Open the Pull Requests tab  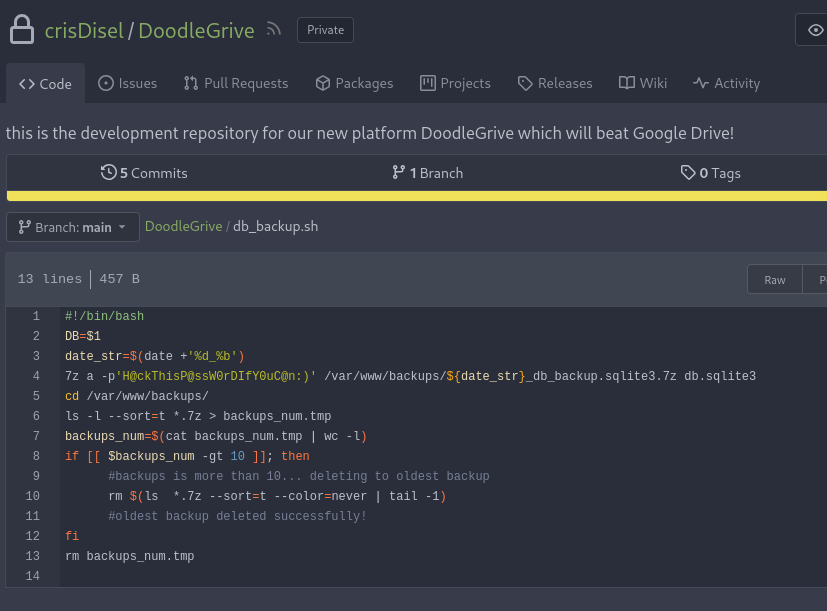[236, 83]
